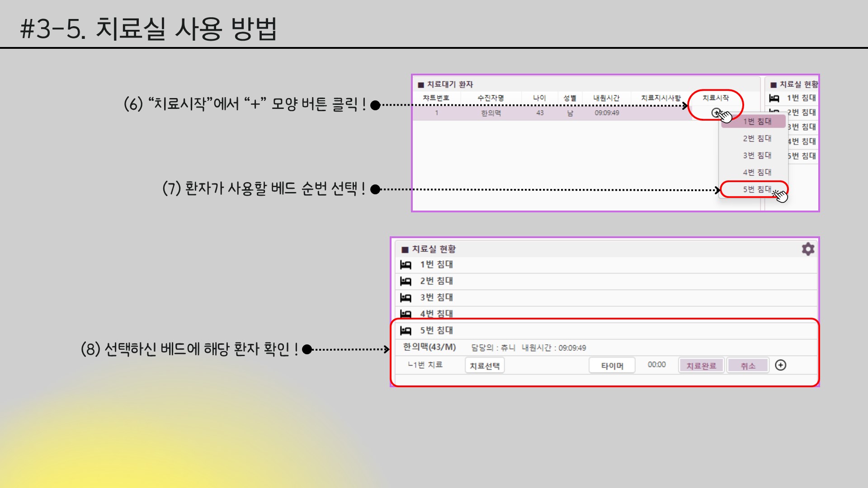868x488 pixels.
Task: Click the bed icon for 3번 침대
Action: point(406,298)
